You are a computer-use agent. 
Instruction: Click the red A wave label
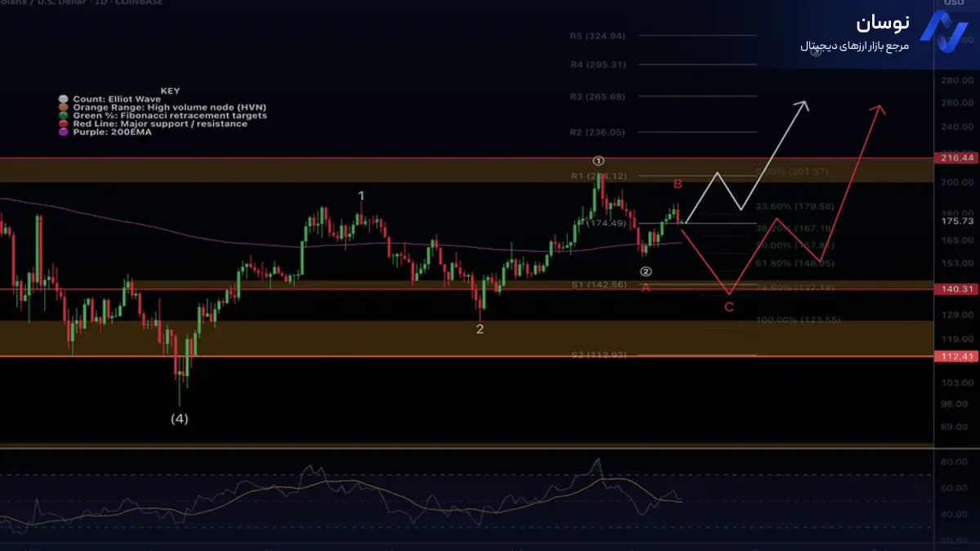(x=646, y=287)
